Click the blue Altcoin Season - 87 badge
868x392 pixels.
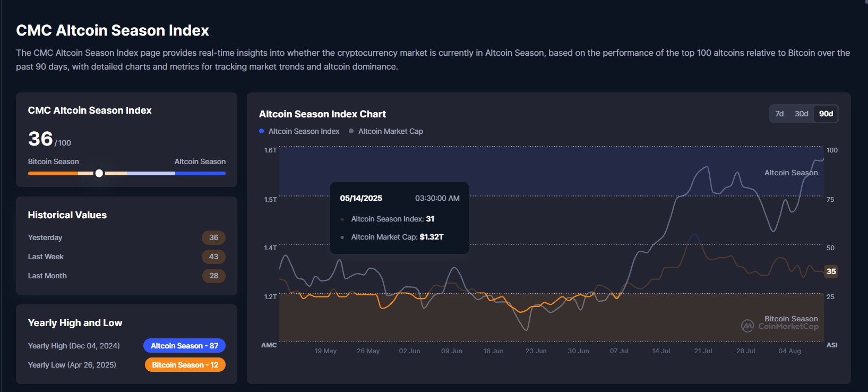pyautogui.click(x=184, y=346)
